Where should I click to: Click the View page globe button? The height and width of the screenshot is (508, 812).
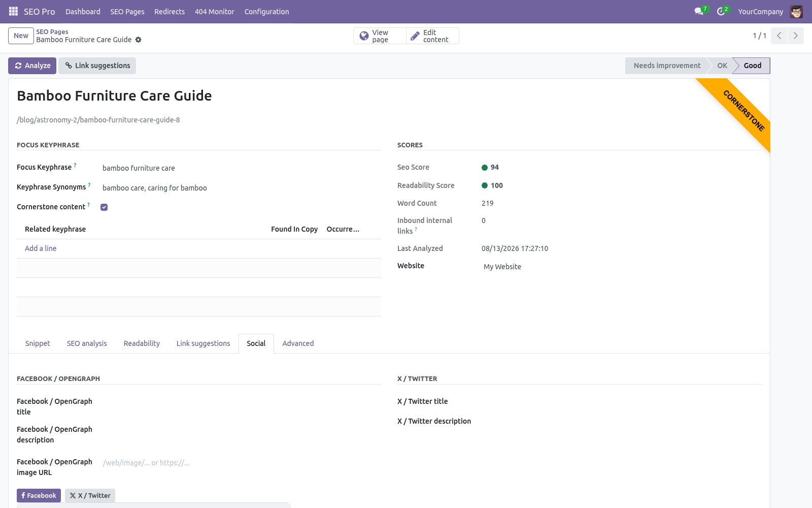coord(380,36)
